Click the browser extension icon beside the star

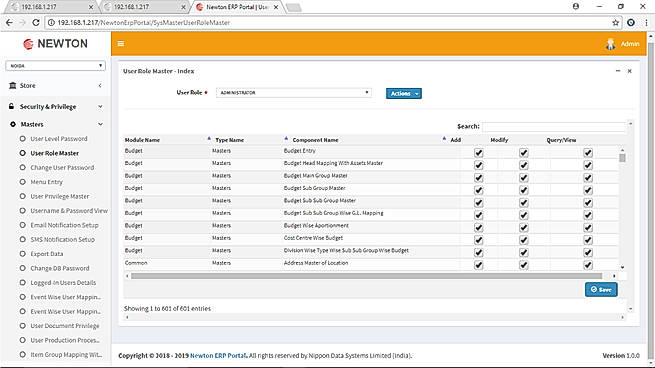click(631, 23)
